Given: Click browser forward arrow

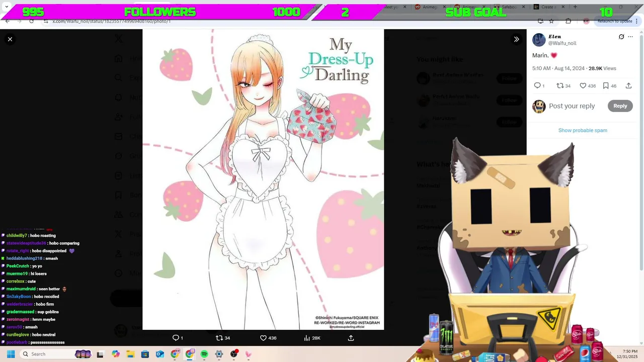Looking at the screenshot, I should tap(20, 21).
